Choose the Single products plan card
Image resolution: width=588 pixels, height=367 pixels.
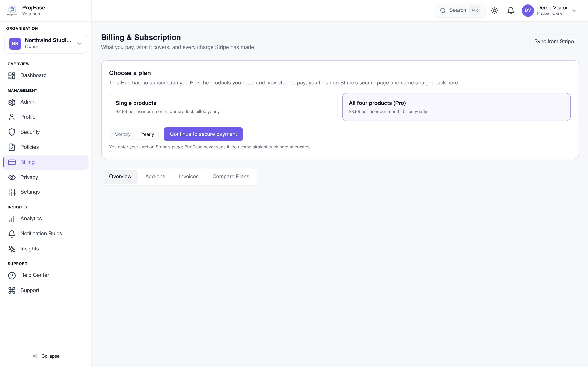pos(223,107)
